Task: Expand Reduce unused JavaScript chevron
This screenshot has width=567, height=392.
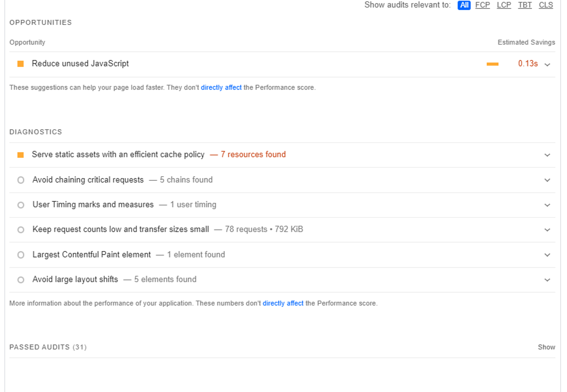Action: pos(547,65)
